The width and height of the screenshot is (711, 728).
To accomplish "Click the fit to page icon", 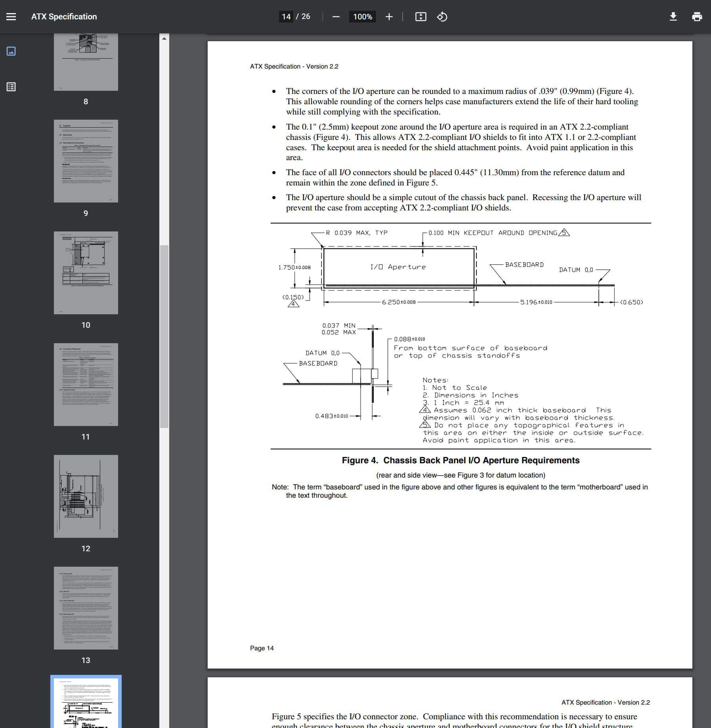I will point(420,17).
